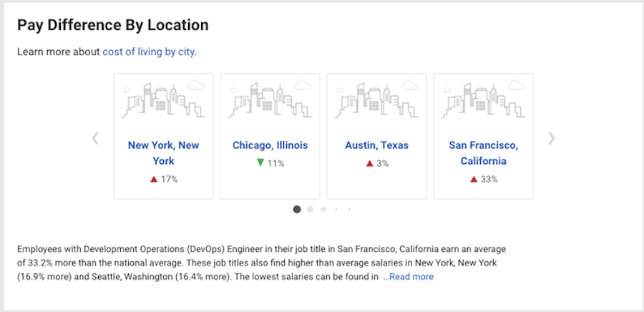The image size is (644, 312).
Task: Click the San Francisco skyline icon
Action: point(483,100)
